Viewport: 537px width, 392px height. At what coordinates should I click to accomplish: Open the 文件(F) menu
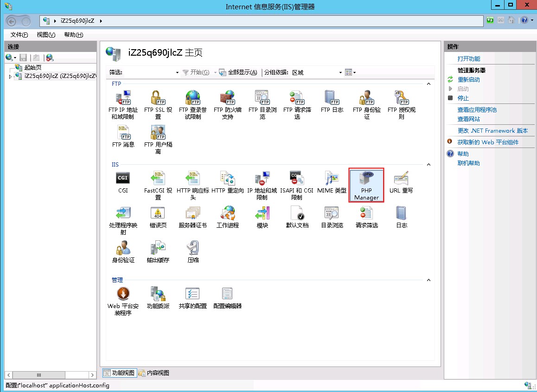point(19,35)
